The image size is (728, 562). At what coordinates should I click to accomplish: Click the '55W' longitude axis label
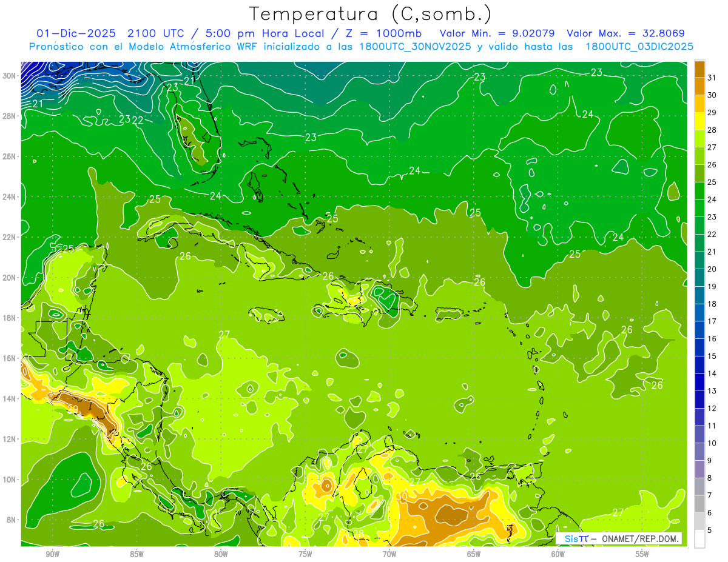(642, 554)
